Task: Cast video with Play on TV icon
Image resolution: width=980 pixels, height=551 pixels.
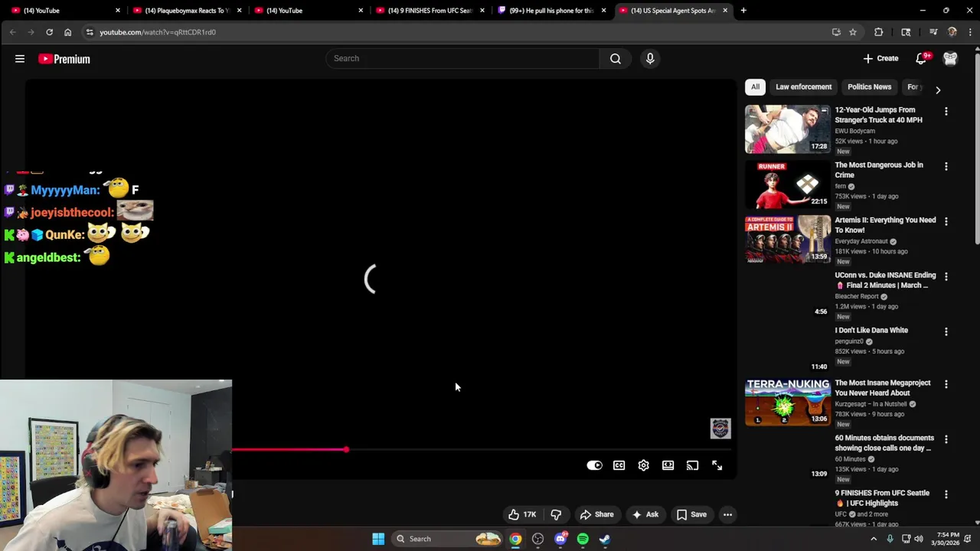Action: click(x=693, y=465)
